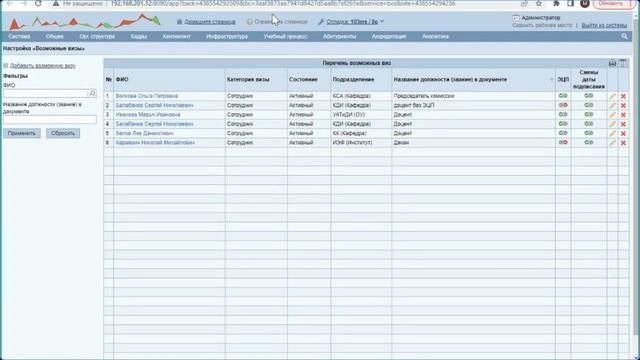The height and width of the screenshot is (360, 640).
Task: Click 'Выйти из системы' link
Action: (604, 25)
